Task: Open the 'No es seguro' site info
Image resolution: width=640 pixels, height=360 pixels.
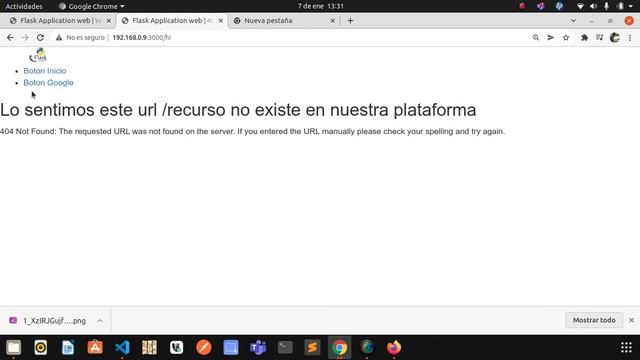Action: point(80,38)
